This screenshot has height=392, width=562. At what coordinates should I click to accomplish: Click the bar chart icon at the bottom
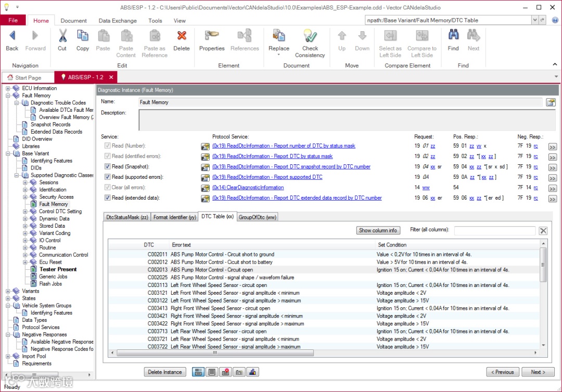[252, 372]
